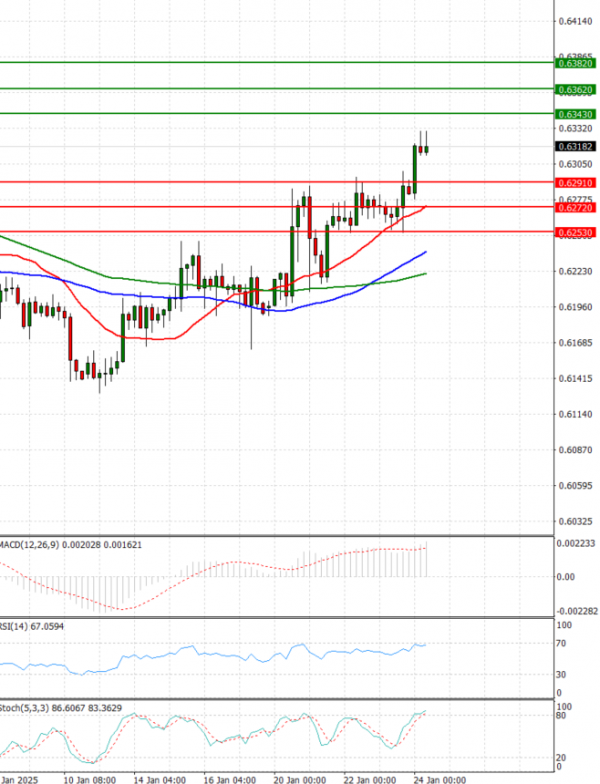This screenshot has width=600, height=784.
Task: Click the 0.61960 price scale value
Action: click(575, 307)
